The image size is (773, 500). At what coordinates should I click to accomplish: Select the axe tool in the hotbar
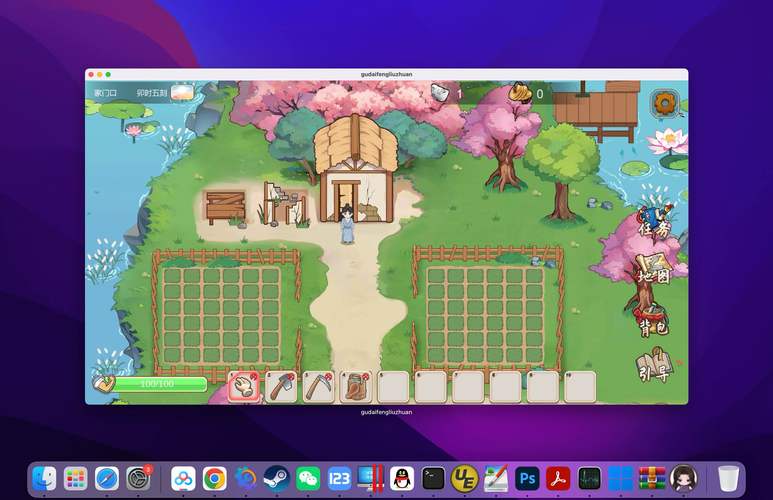click(281, 386)
